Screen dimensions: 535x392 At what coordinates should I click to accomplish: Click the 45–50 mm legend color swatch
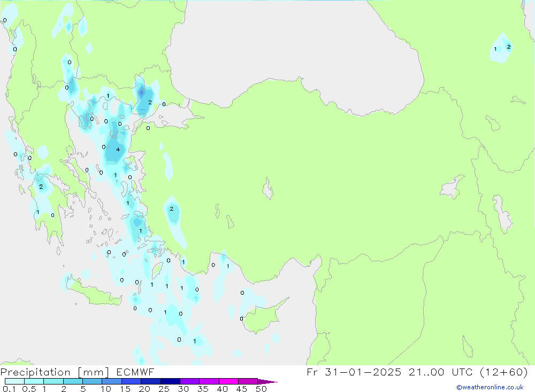248,381
